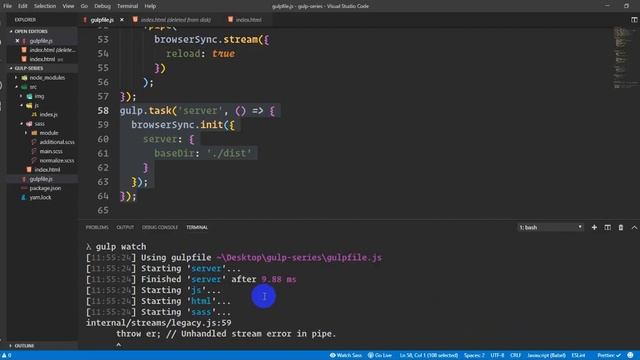Click the CRLF line ending indicator
This screenshot has width=640, height=360.
point(516,356)
